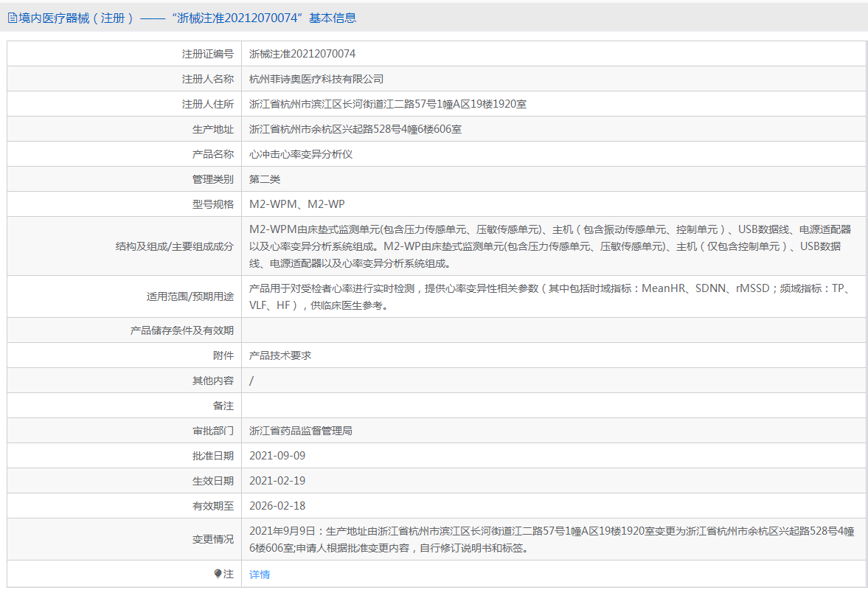Click the registrant address ending in 1920室

[x=388, y=104]
